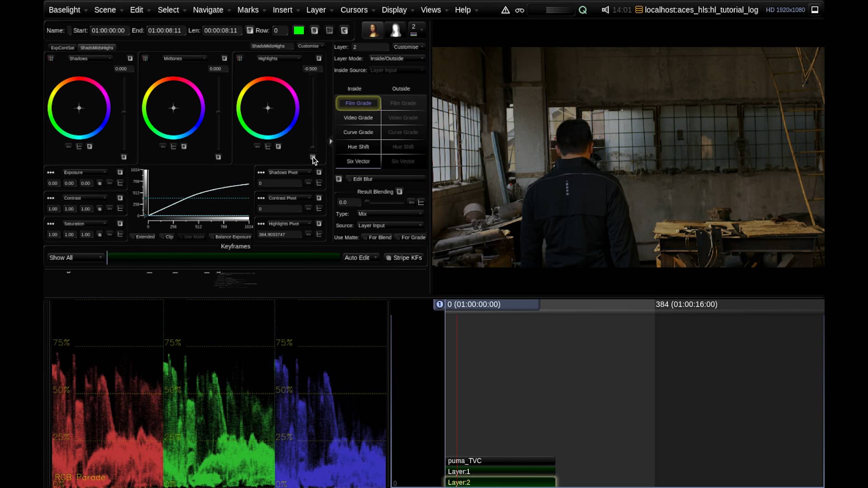Open the Shadows wheel dropdown
Viewport: 868px width, 488px height.
click(90, 58)
